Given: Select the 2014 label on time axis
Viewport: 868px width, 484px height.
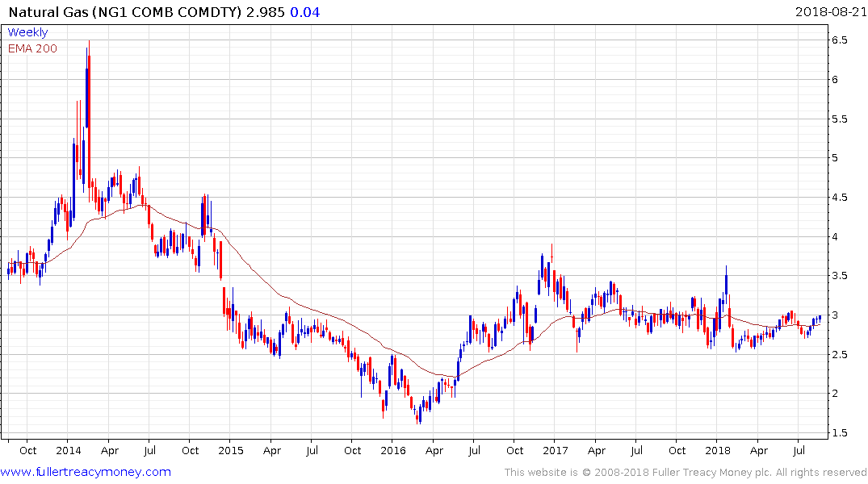Looking at the screenshot, I should click(69, 450).
